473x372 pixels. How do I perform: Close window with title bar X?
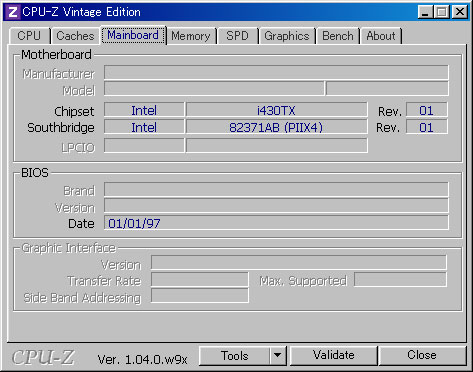460,12
